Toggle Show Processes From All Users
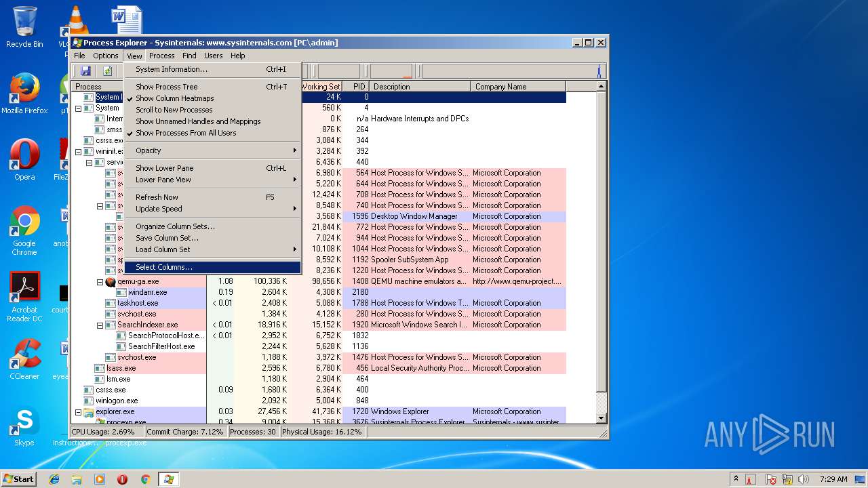Screen dimensions: 868x488 tap(212, 133)
